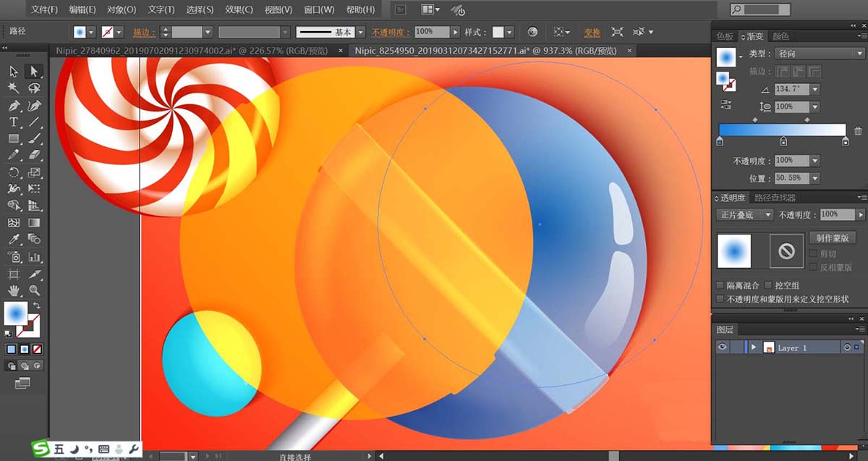Expand Layer 1 disclosure triangle
868x461 pixels.
tap(753, 347)
